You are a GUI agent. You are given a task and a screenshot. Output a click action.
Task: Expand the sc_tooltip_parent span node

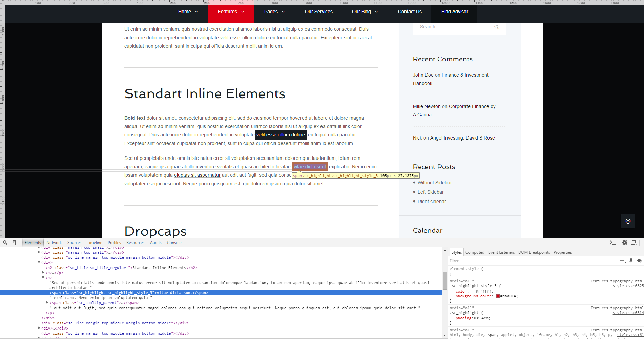pyautogui.click(x=47, y=302)
